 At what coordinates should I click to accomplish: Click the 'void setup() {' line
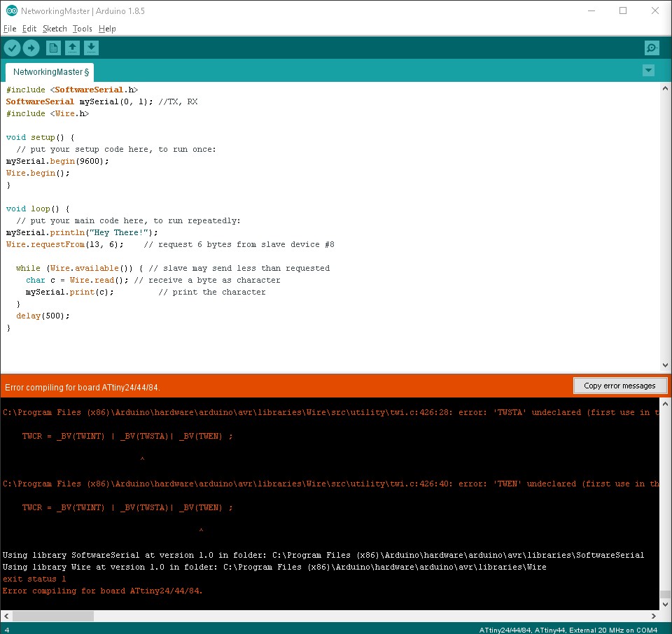point(41,138)
